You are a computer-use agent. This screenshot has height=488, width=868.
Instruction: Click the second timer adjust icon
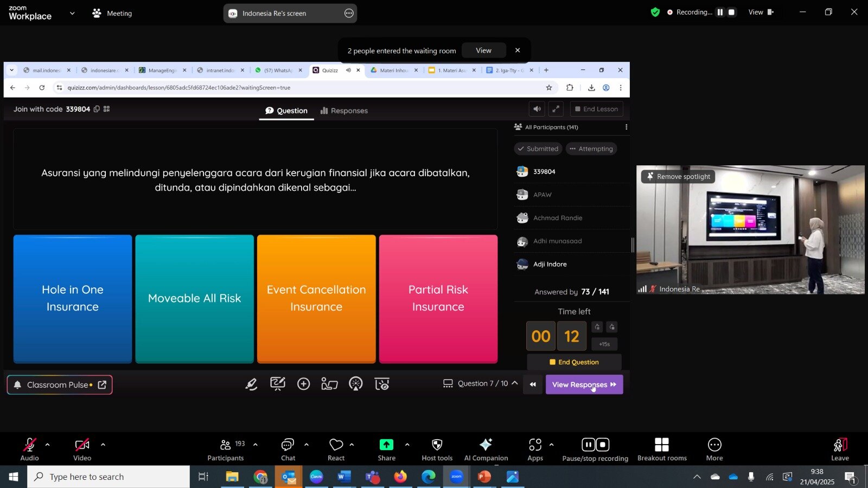point(612,327)
